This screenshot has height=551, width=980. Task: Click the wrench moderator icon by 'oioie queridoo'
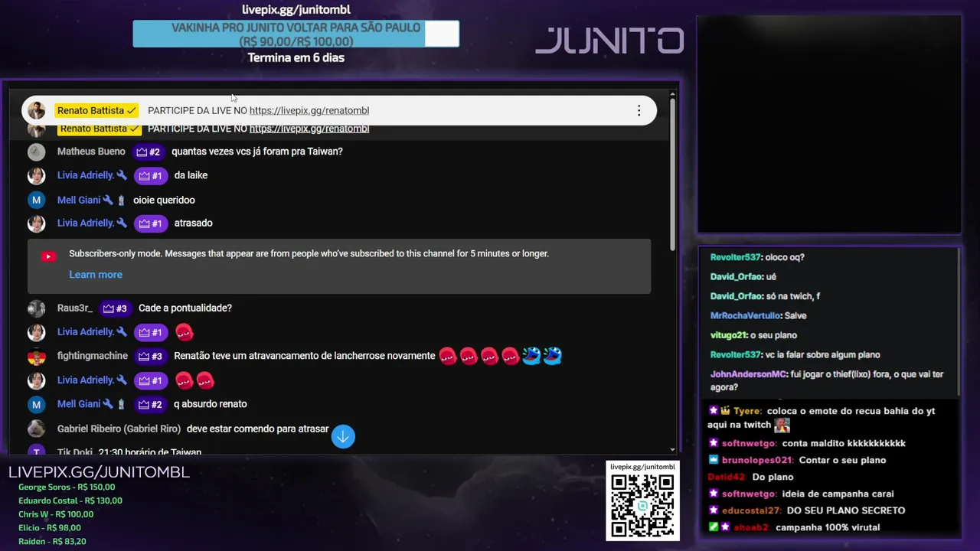click(x=108, y=201)
